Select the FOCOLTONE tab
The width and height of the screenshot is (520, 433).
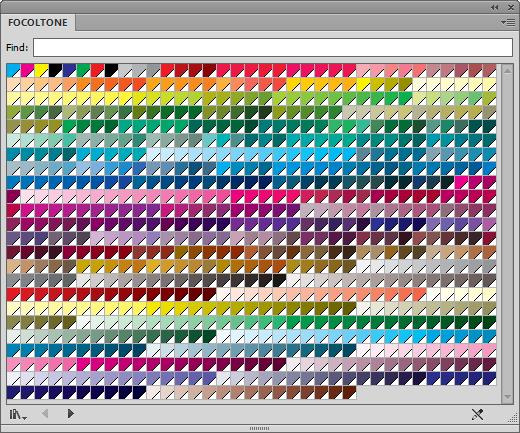[38, 22]
